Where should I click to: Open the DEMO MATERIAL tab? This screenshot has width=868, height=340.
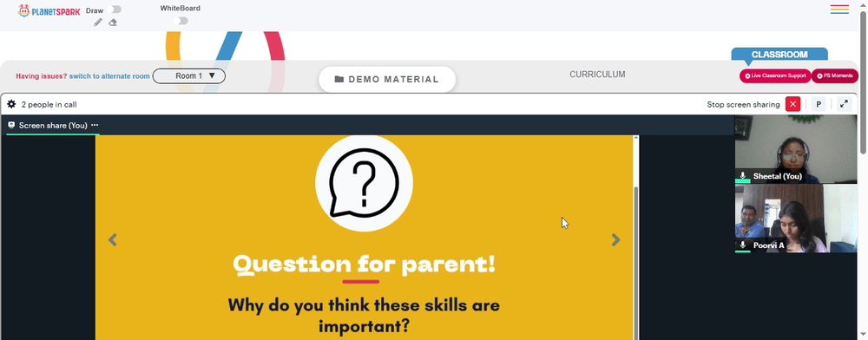coord(387,79)
